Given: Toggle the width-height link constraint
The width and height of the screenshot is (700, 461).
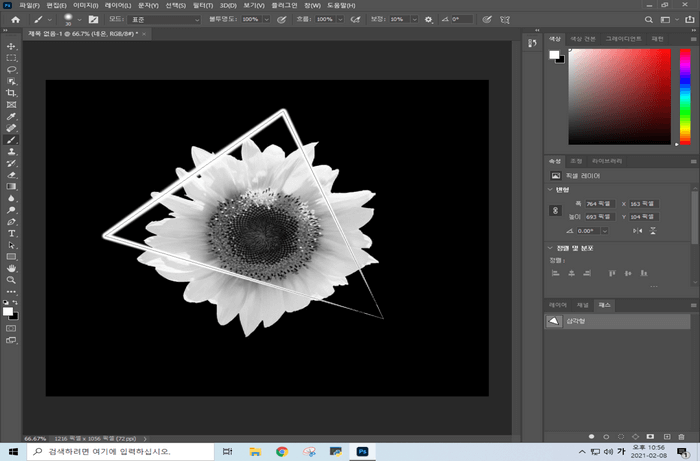Looking at the screenshot, I should 556,210.
